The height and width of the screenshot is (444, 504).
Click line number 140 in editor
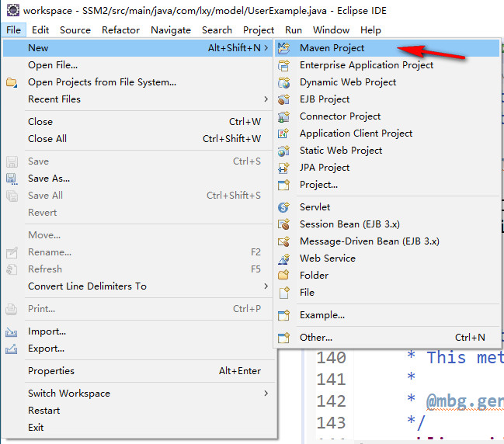[x=331, y=358]
